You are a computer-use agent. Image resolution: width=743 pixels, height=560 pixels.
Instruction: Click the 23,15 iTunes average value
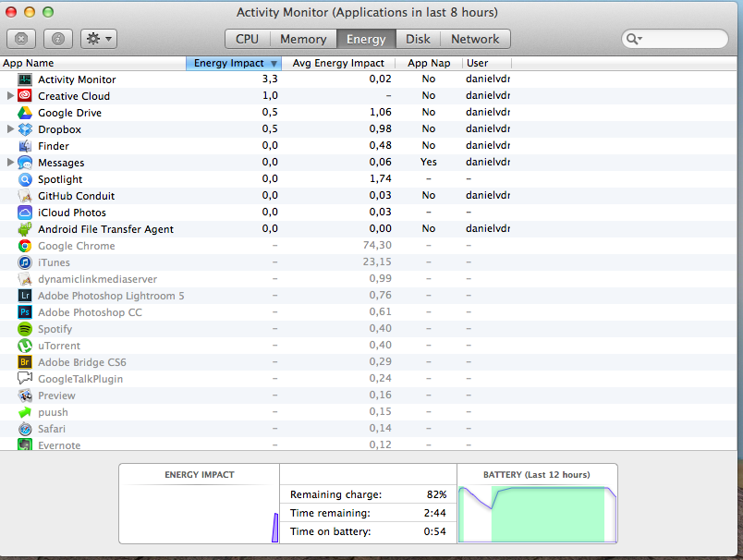tap(377, 262)
